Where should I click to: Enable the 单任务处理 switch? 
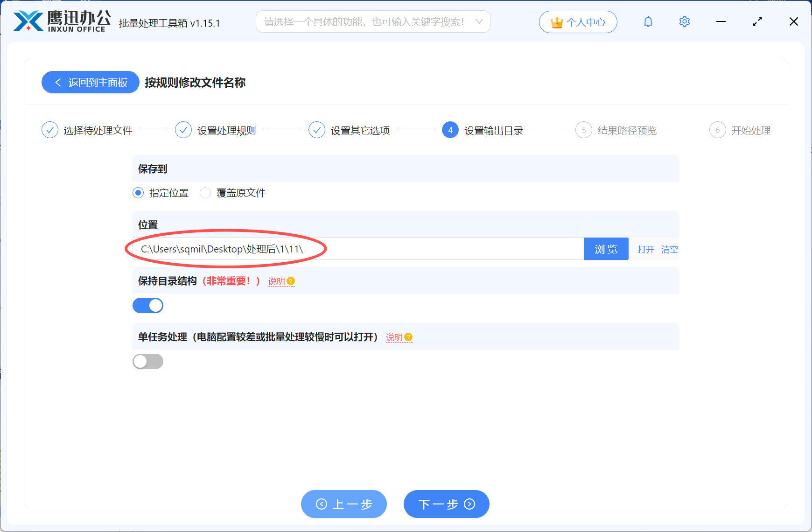148,362
